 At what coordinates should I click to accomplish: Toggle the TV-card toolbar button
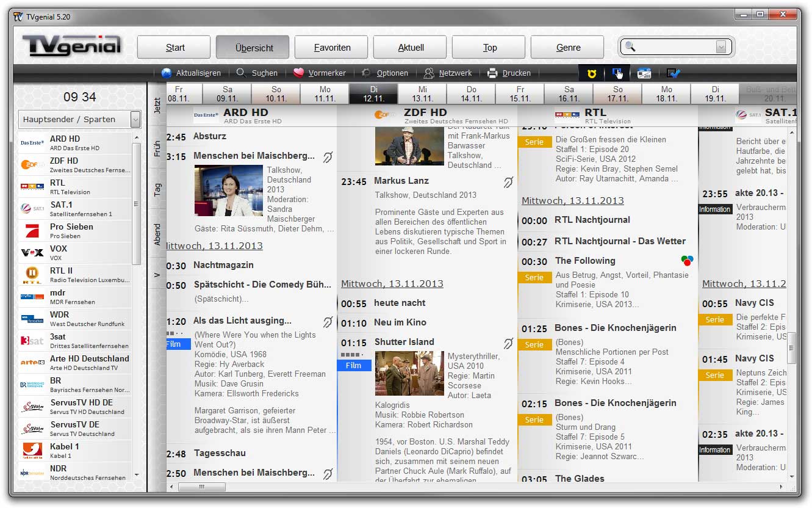(x=644, y=73)
